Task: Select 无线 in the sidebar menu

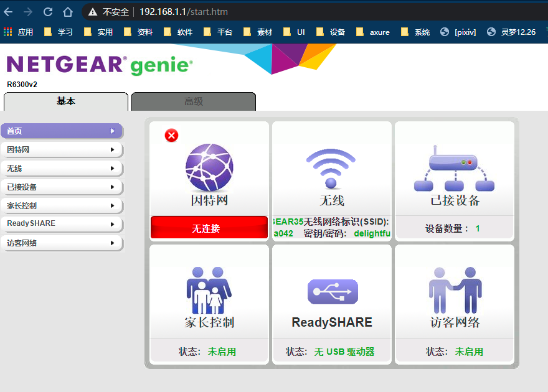Action: (62, 169)
